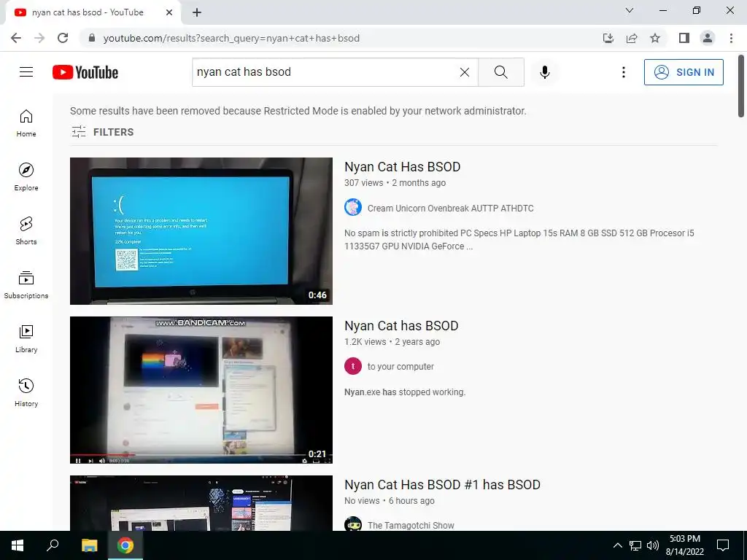Screen dimensions: 747x560
Task: Click the address bar URL
Action: tap(231, 38)
